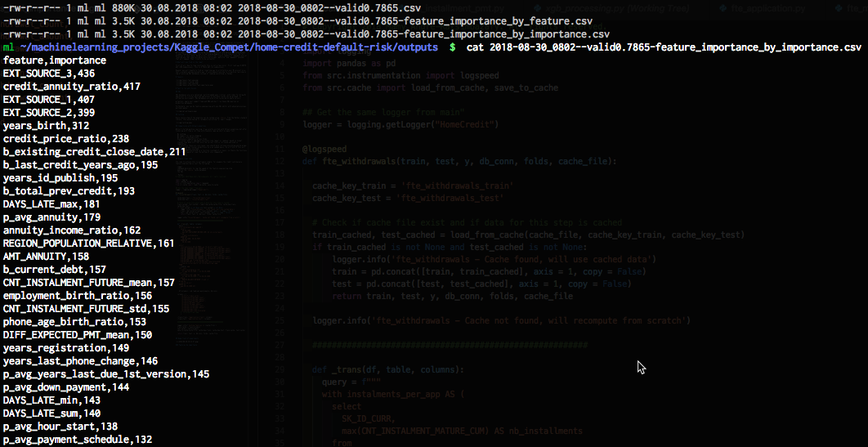Click the p_avg_annuity,179 line
Image resolution: width=868 pixels, height=447 pixels.
[51, 217]
